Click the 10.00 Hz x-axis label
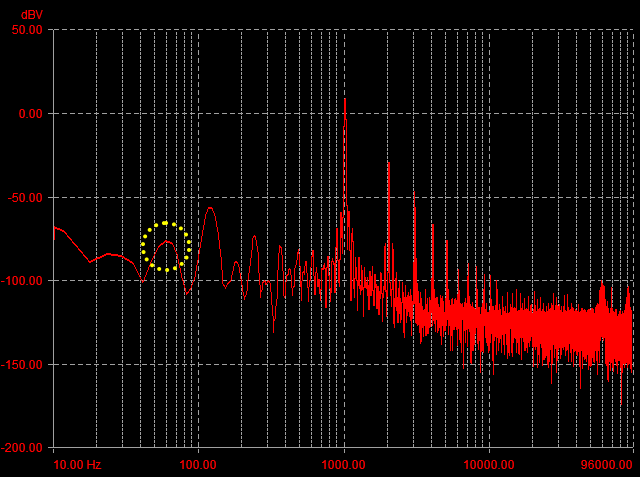Viewport: 640px width, 477px height. [x=77, y=465]
